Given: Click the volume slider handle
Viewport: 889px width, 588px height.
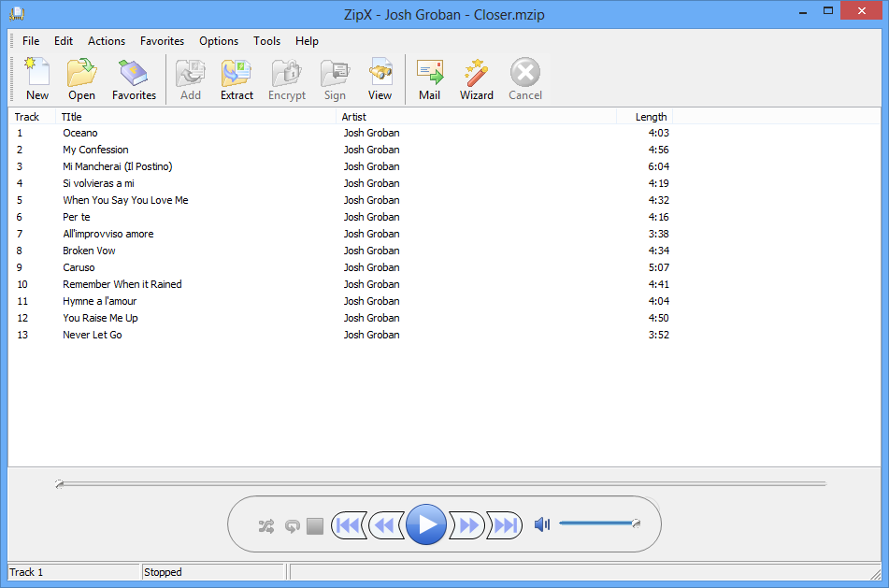Looking at the screenshot, I should (636, 523).
